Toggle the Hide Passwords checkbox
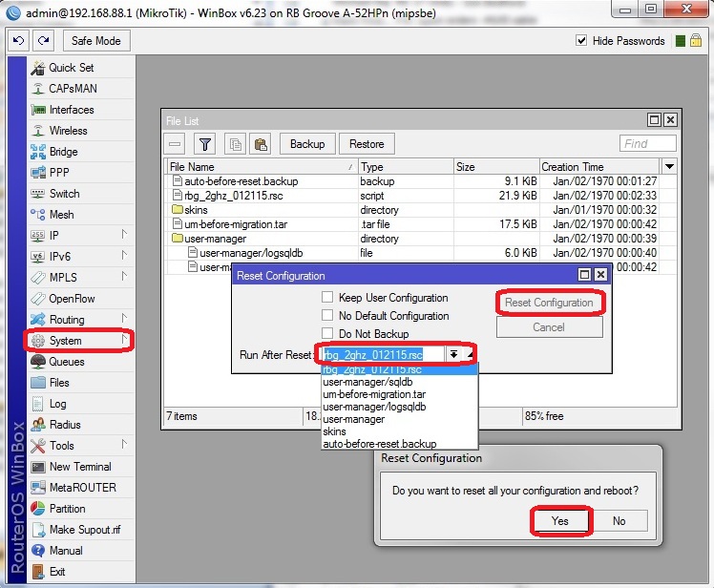The height and width of the screenshot is (588, 714). click(x=581, y=40)
